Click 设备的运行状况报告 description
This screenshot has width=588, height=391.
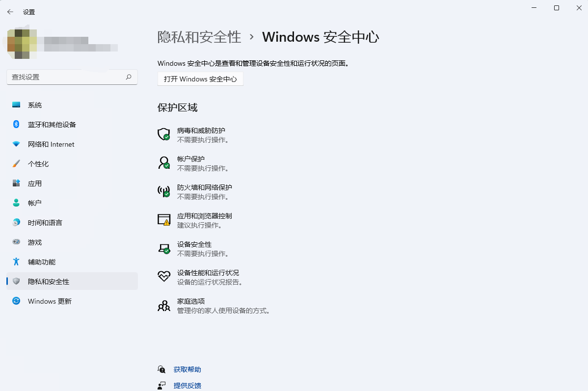tap(211, 282)
